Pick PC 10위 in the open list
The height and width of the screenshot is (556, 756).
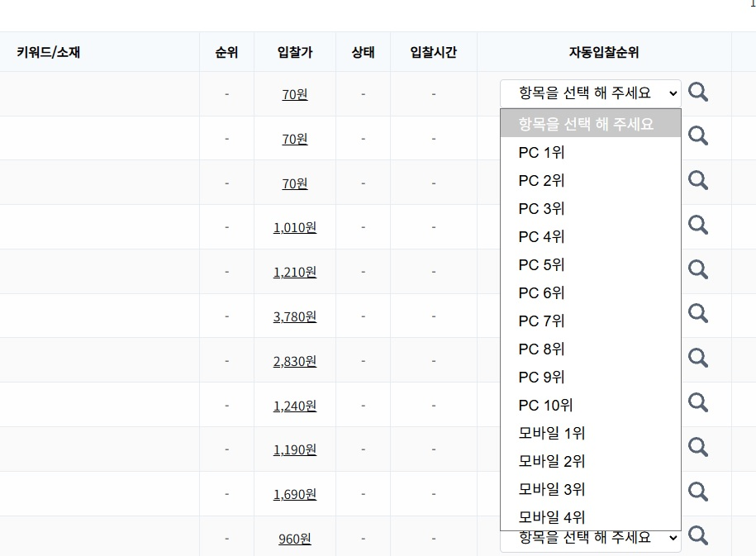click(545, 406)
